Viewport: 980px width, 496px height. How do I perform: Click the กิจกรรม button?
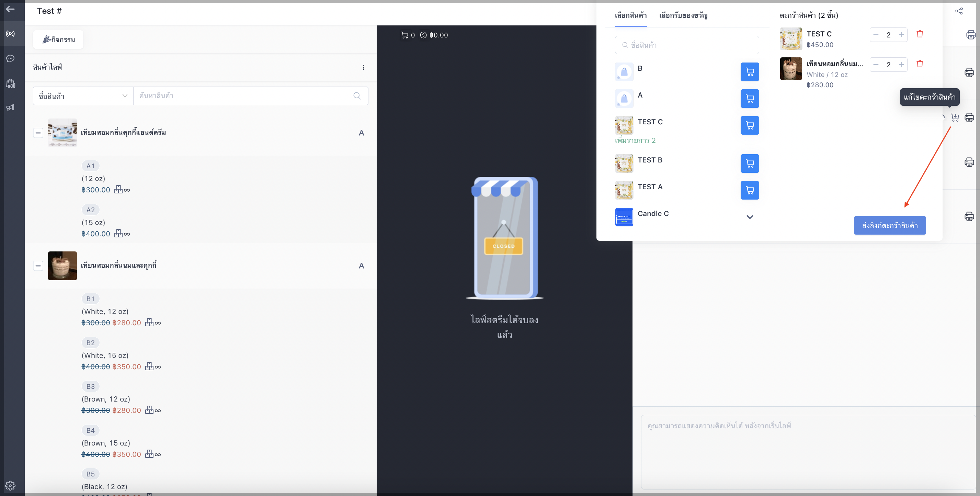(58, 40)
